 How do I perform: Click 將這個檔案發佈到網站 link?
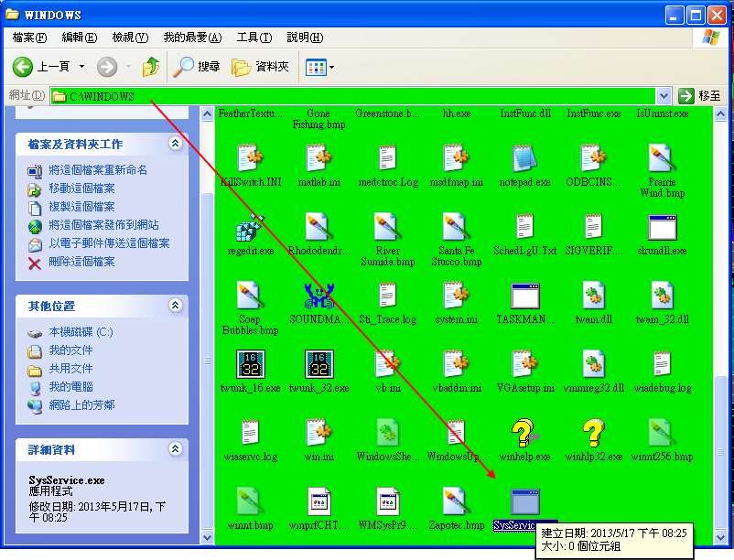(x=103, y=225)
